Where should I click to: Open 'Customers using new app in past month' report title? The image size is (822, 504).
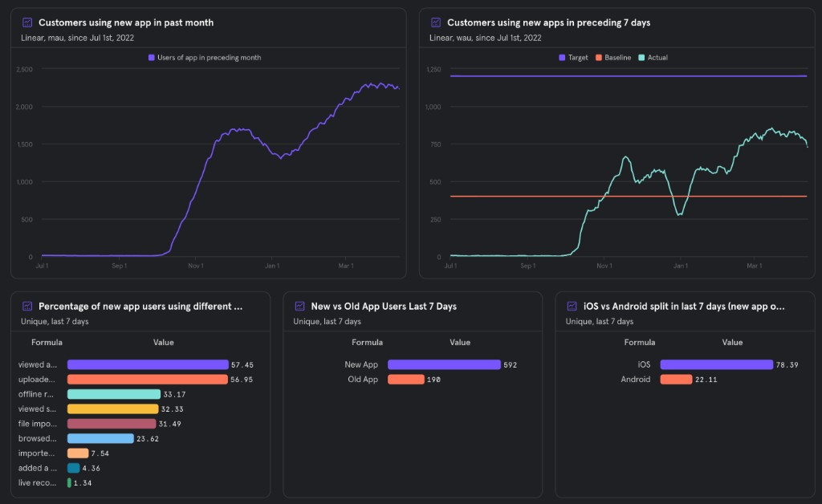(x=126, y=22)
